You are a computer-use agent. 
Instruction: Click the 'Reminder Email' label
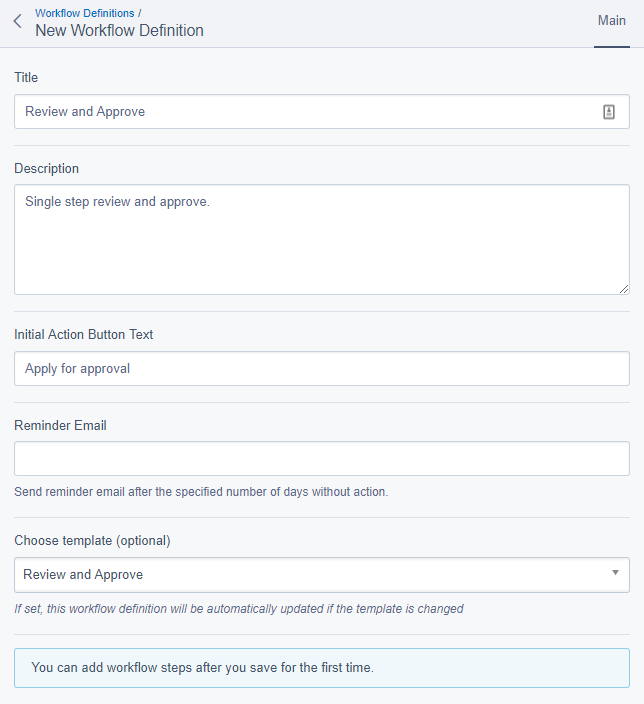[x=60, y=425]
